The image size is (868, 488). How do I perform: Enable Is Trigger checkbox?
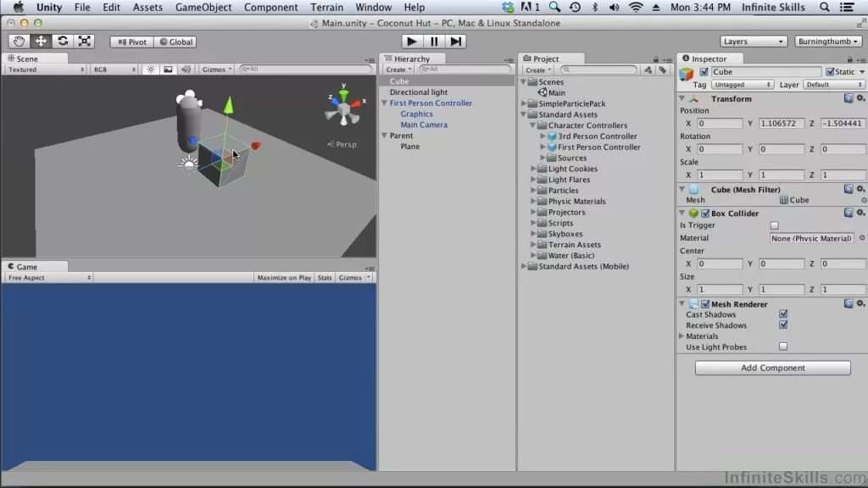(x=774, y=225)
